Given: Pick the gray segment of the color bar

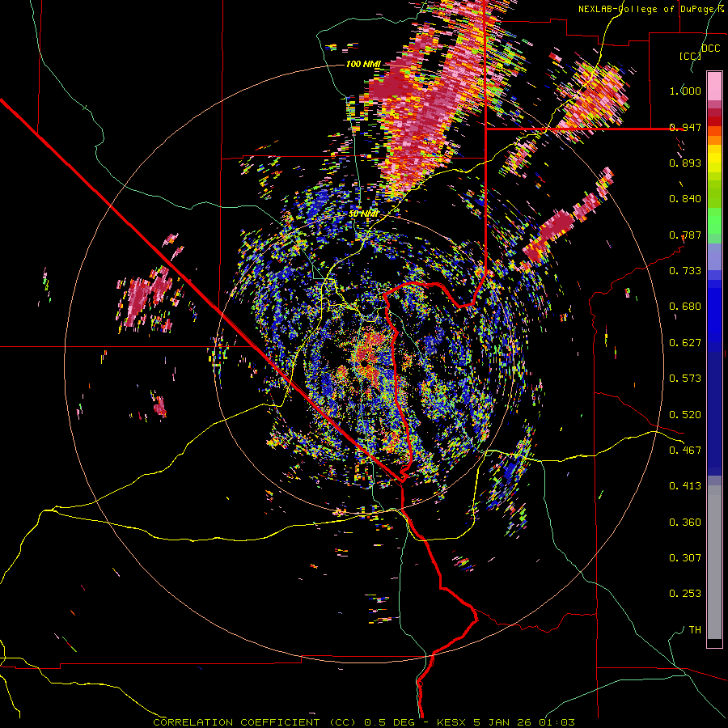Looking at the screenshot, I should 714,562.
